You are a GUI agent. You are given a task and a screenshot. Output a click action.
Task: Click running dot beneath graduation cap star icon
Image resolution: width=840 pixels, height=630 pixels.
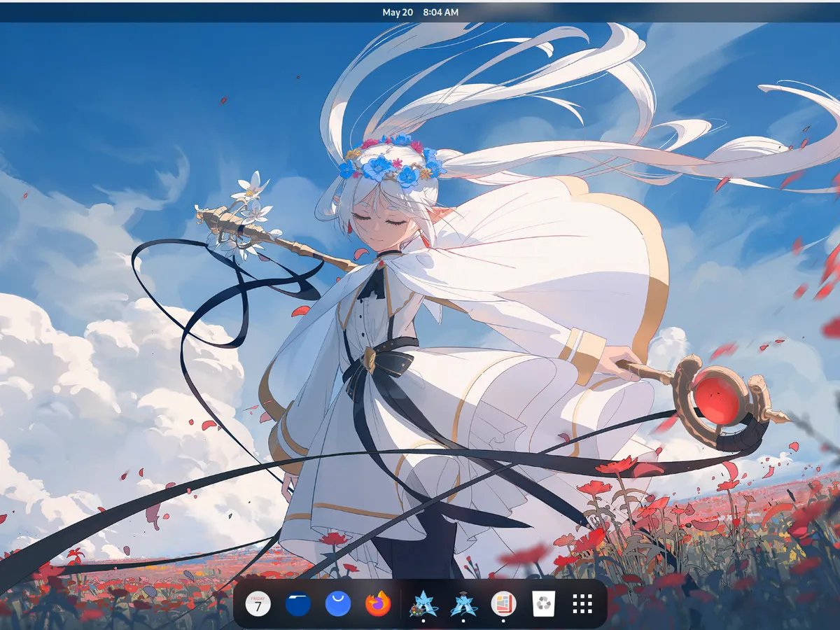pyautogui.click(x=463, y=620)
